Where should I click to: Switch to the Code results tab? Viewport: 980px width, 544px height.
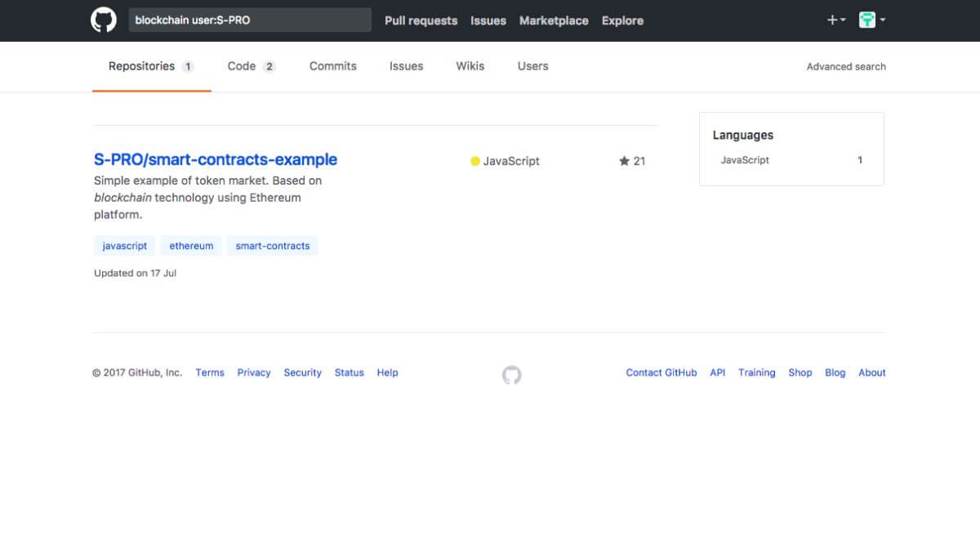tap(250, 66)
